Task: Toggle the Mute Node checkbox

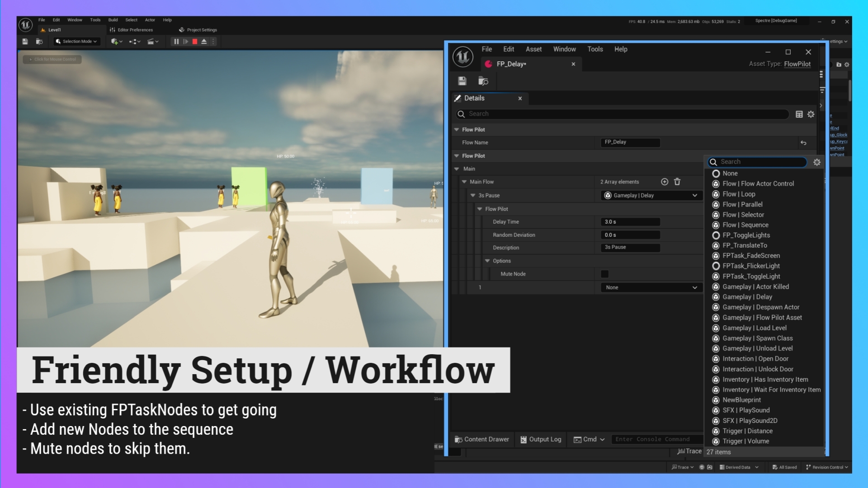Action: click(x=604, y=274)
